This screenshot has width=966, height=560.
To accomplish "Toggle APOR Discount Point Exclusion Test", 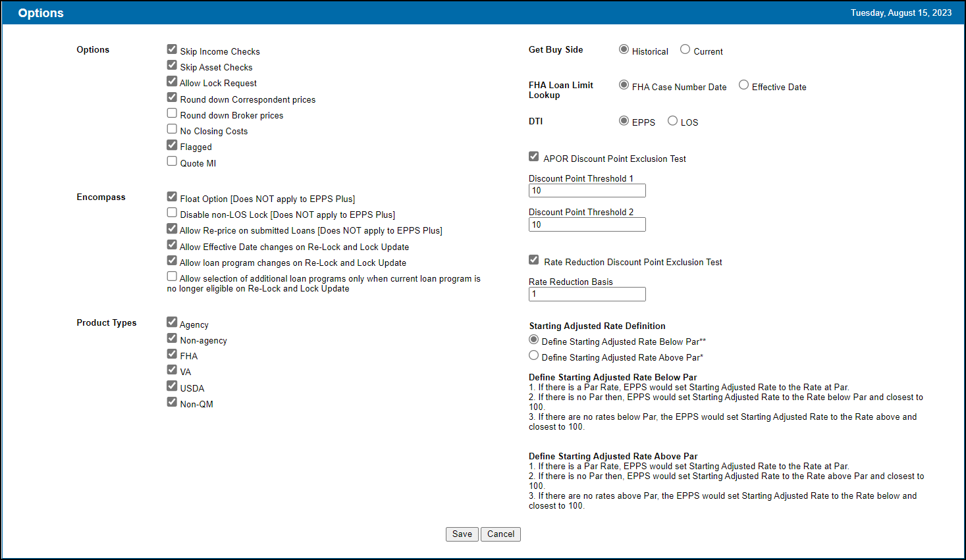I will click(x=534, y=157).
